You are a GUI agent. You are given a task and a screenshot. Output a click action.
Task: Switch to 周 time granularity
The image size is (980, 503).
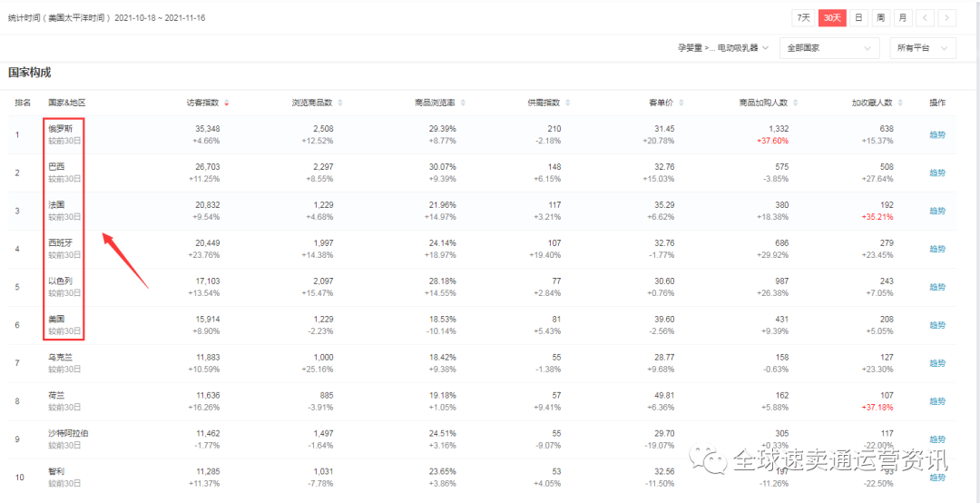(x=880, y=17)
